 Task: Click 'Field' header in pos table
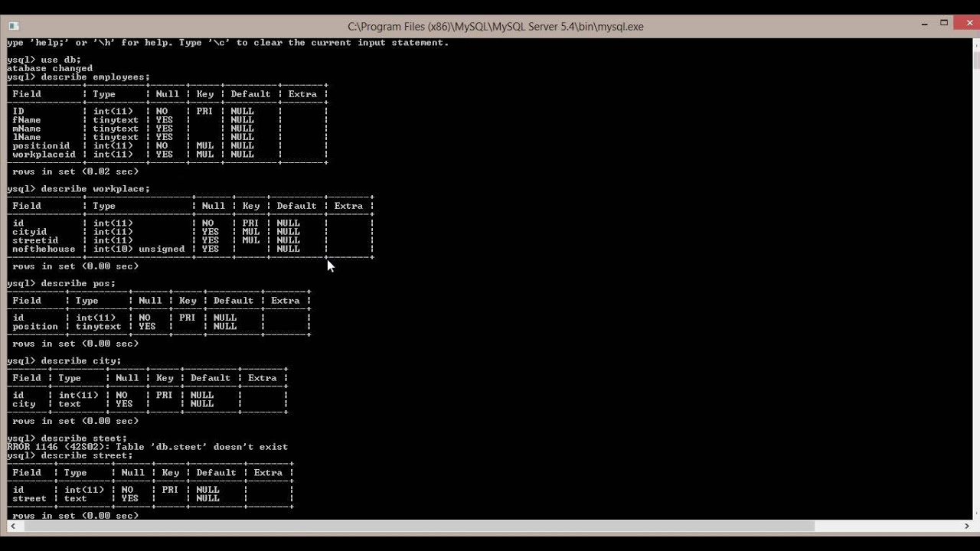point(27,301)
